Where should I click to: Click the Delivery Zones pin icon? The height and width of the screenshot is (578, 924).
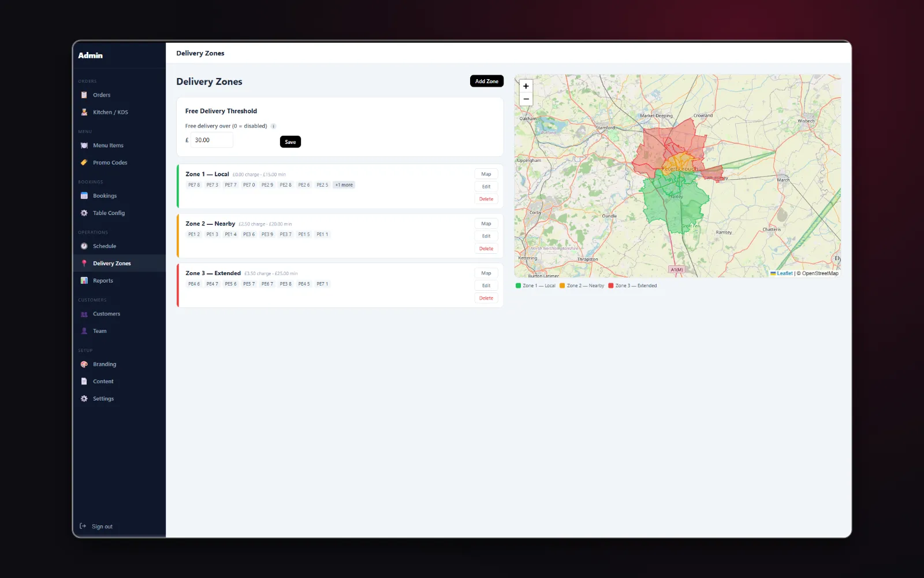click(84, 263)
